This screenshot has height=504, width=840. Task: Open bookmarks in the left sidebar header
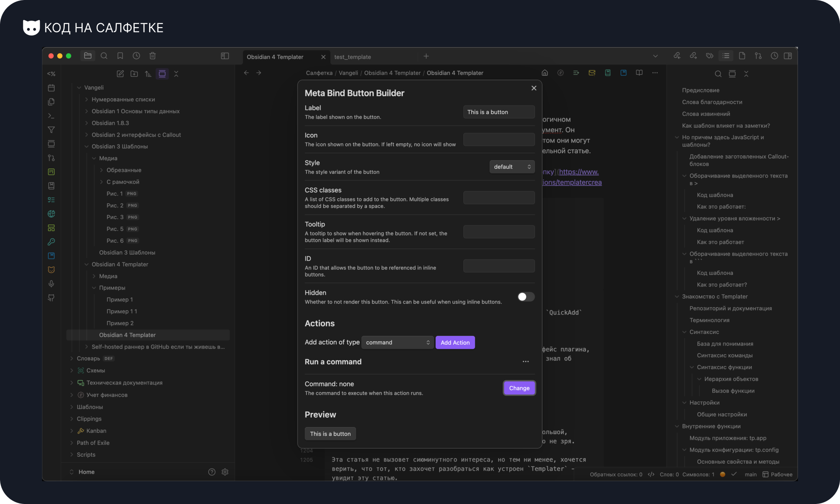(x=120, y=56)
